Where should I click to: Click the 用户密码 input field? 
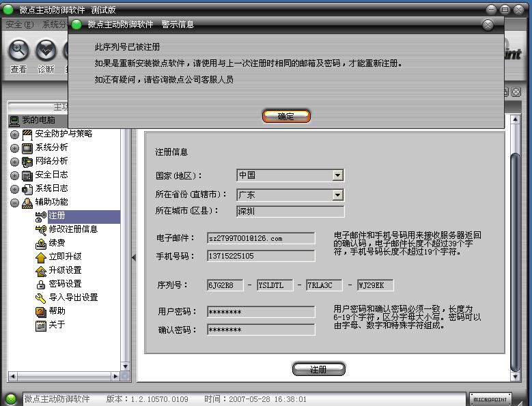click(x=261, y=312)
